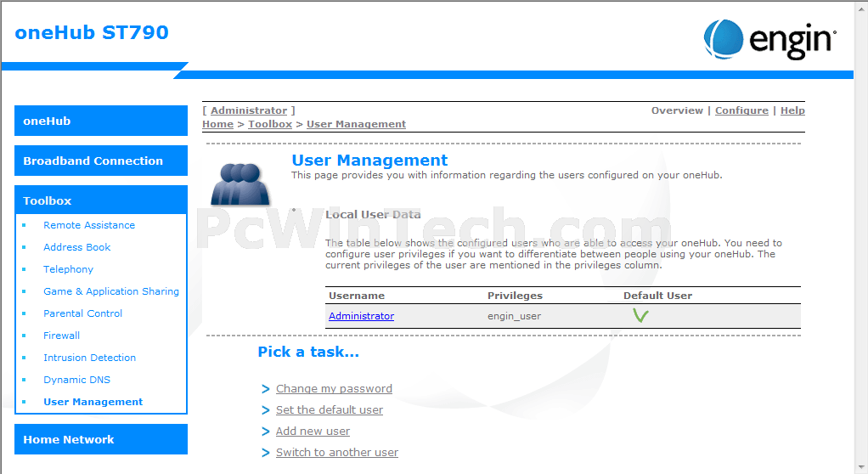
Task: Open the Firewall page
Action: pyautogui.click(x=61, y=336)
